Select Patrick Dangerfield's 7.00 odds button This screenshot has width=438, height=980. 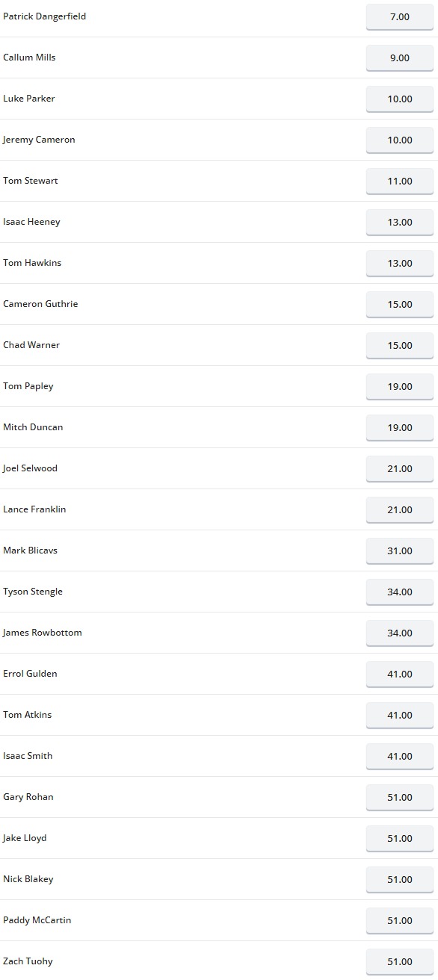point(400,16)
